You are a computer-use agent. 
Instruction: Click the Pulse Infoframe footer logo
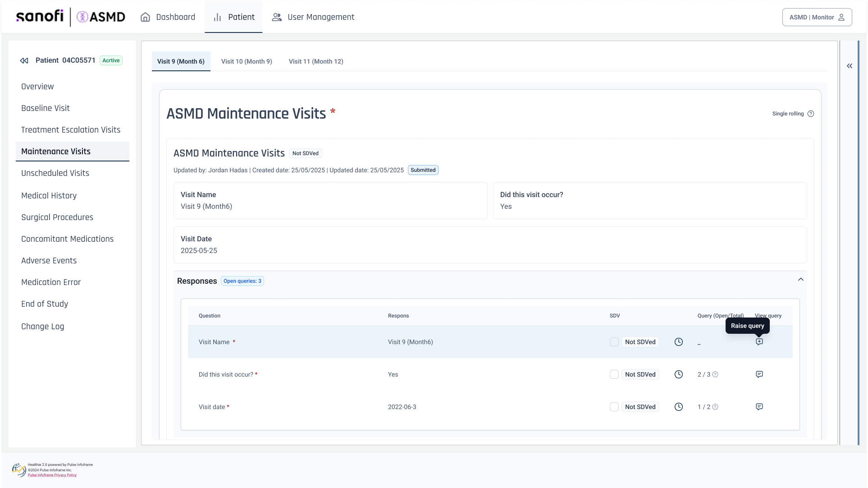pos(19,470)
